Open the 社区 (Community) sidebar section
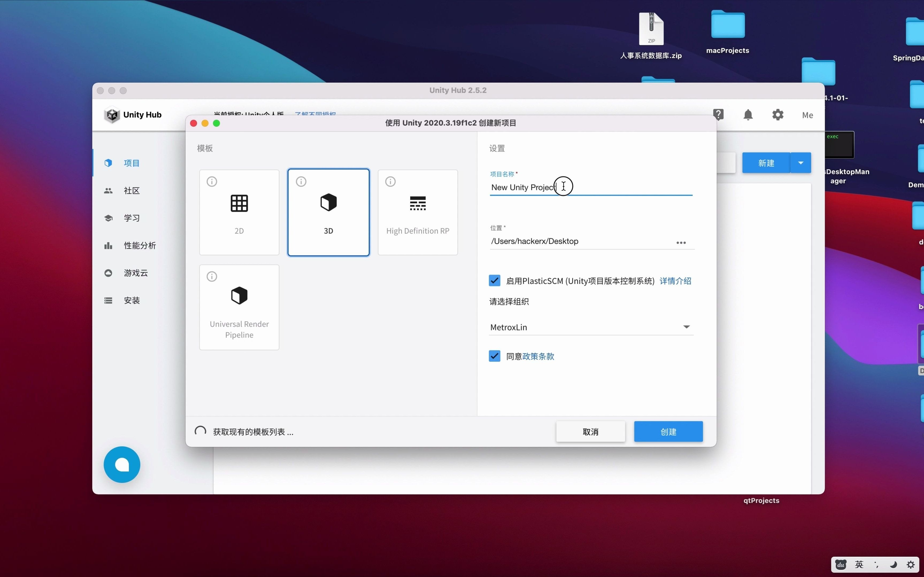This screenshot has height=577, width=924. [131, 190]
